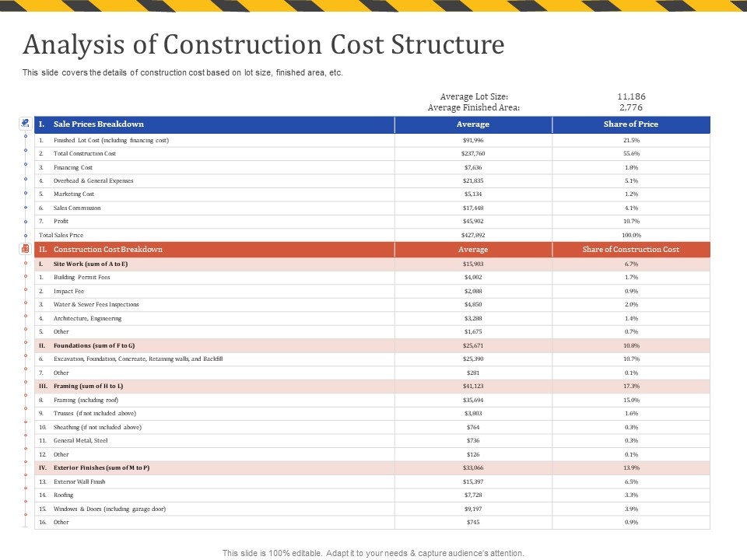Select 'General Metal, Steel' row label
Screen dimensions: 747x560
click(80, 441)
